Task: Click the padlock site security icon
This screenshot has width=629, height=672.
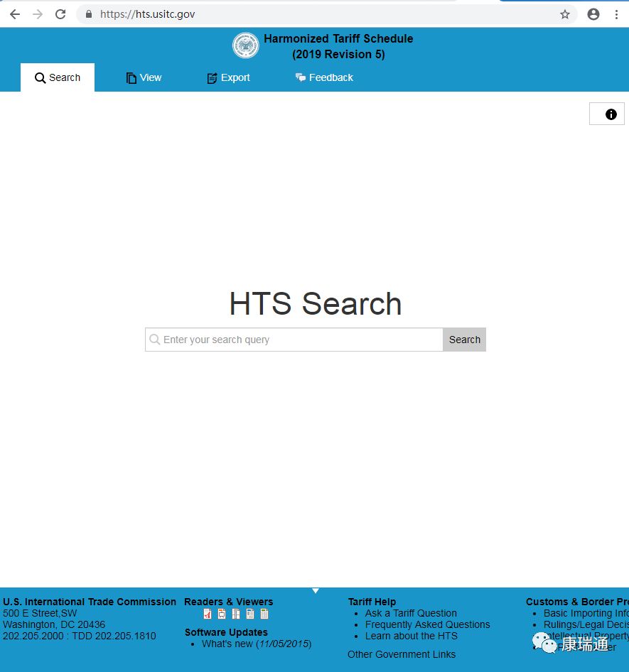Action: click(89, 14)
